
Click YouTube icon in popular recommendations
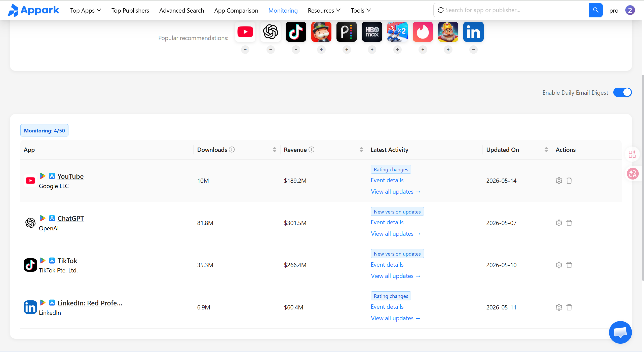pos(245,32)
